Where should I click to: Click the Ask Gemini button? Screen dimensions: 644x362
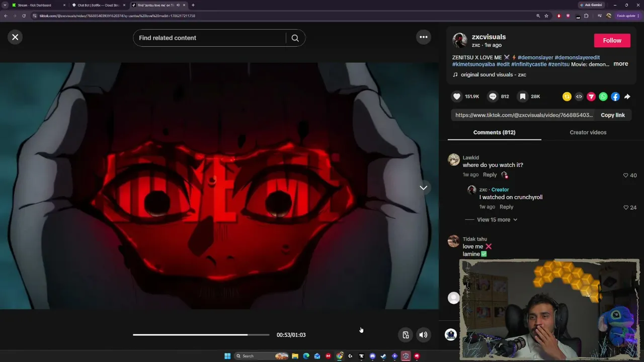click(591, 5)
